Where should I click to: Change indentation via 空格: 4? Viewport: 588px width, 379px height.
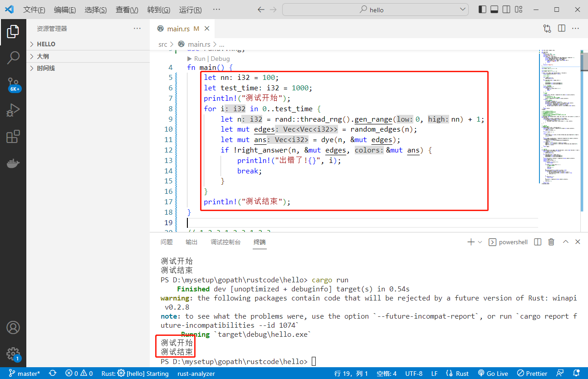pyautogui.click(x=387, y=373)
